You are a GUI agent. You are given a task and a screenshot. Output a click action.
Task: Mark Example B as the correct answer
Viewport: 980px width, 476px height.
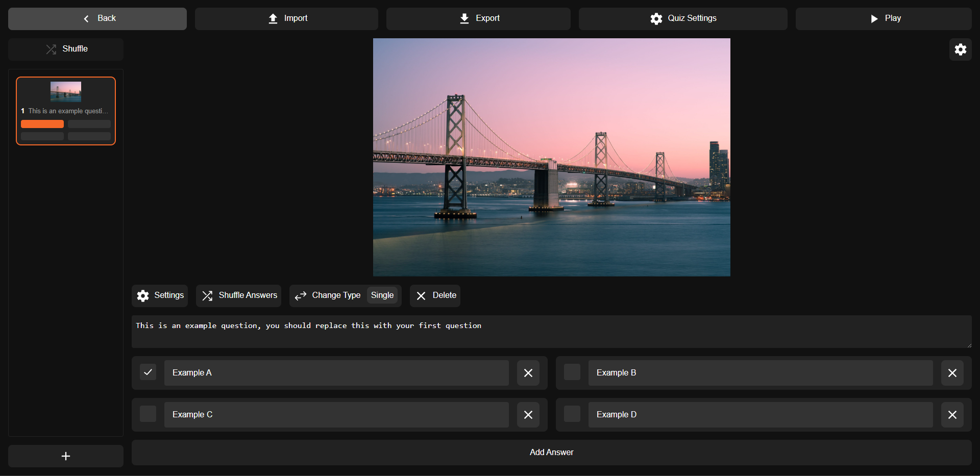pyautogui.click(x=572, y=372)
